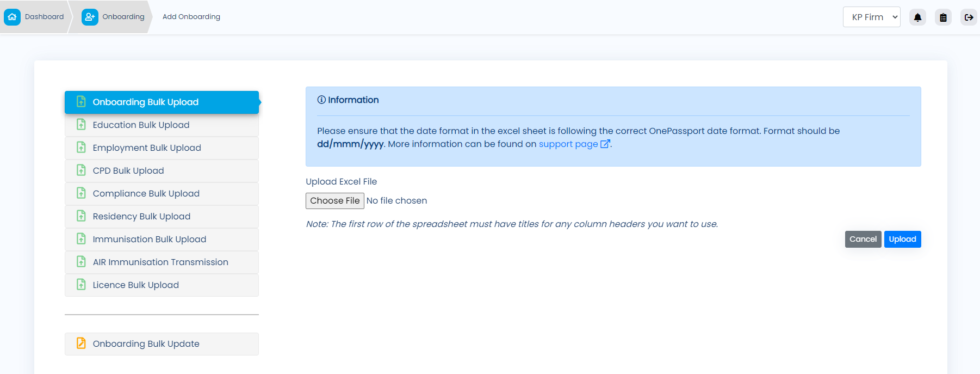
Task: Open Compliance Bulk Upload option
Action: pos(162,194)
